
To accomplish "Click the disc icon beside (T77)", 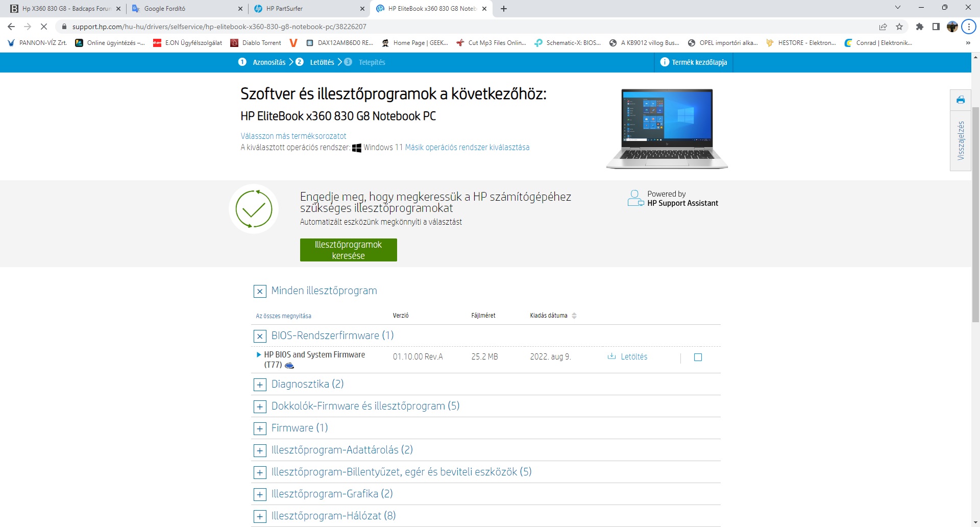I will [289, 365].
